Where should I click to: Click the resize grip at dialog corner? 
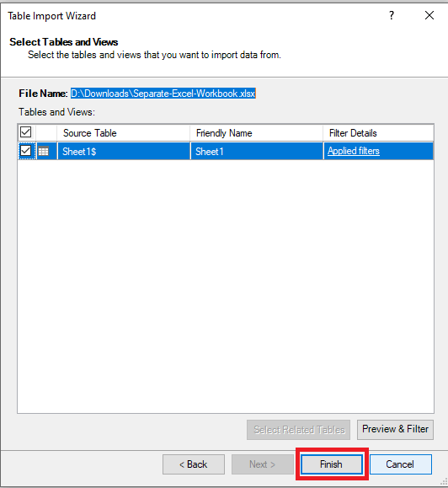[x=444, y=481]
